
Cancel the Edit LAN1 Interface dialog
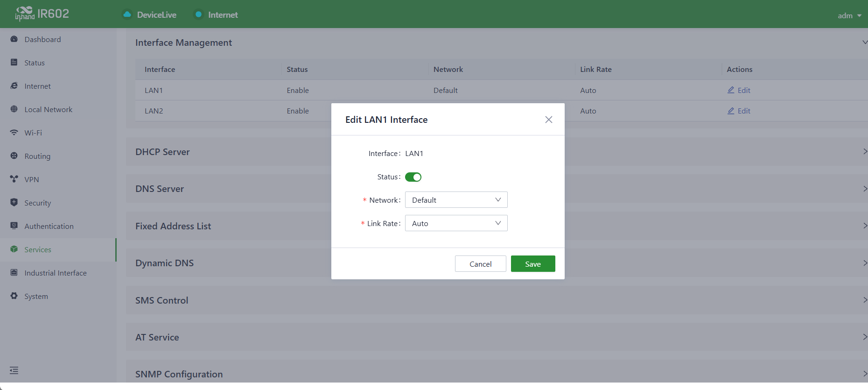pyautogui.click(x=480, y=264)
